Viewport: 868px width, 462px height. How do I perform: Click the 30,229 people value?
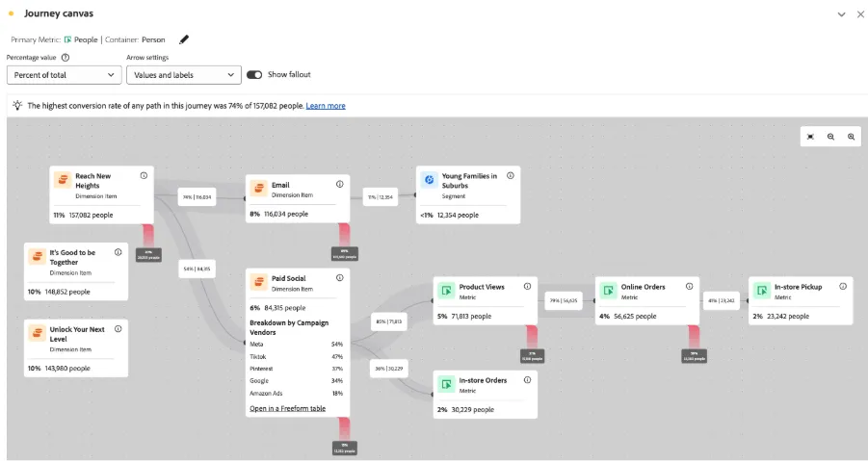[x=473, y=409]
